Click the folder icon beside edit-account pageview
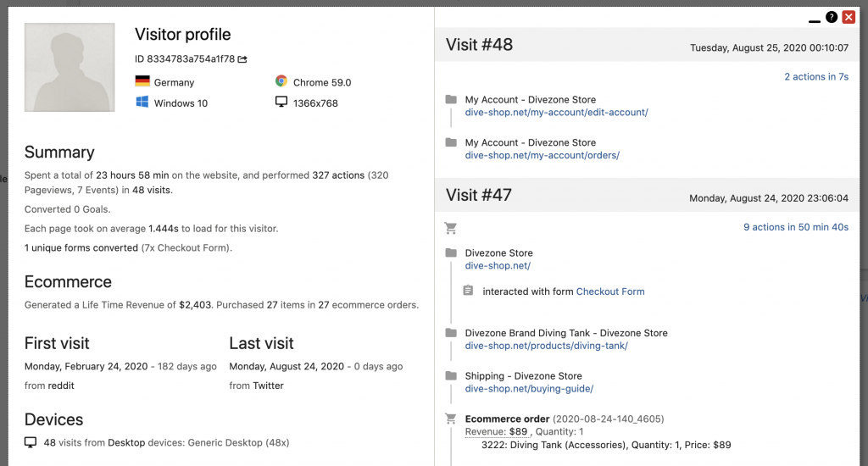The width and height of the screenshot is (868, 466). [451, 100]
